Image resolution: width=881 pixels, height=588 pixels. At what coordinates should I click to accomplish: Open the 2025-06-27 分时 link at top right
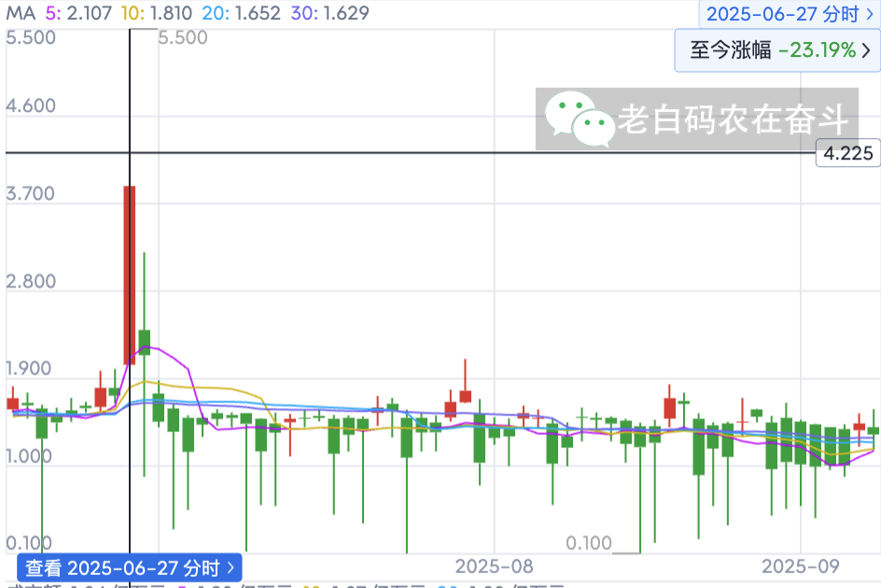pyautogui.click(x=790, y=13)
